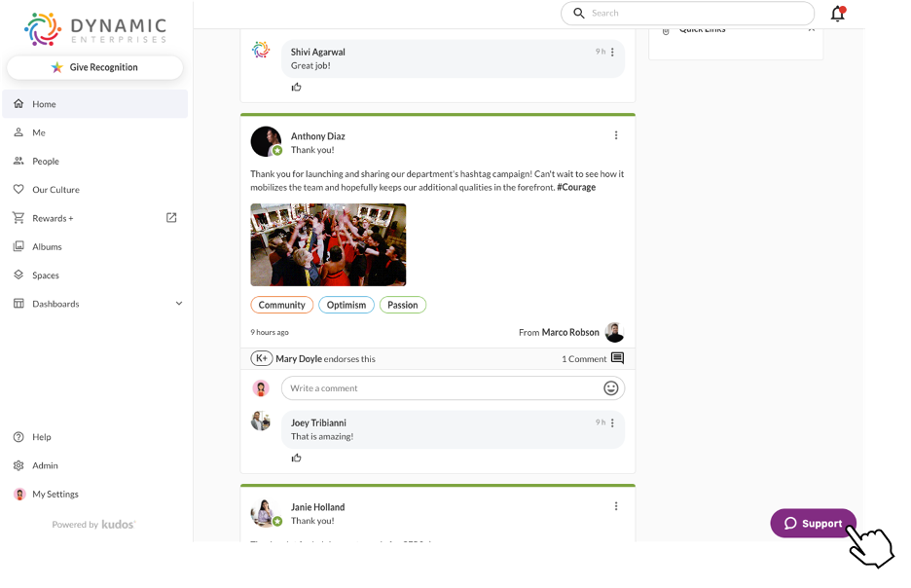The image size is (911, 588).
Task: Select the Passion quality tag
Action: [403, 305]
